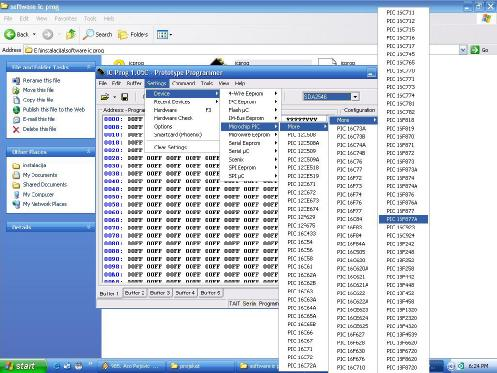Click Rename this file task
497x373 pixels.
[41, 80]
